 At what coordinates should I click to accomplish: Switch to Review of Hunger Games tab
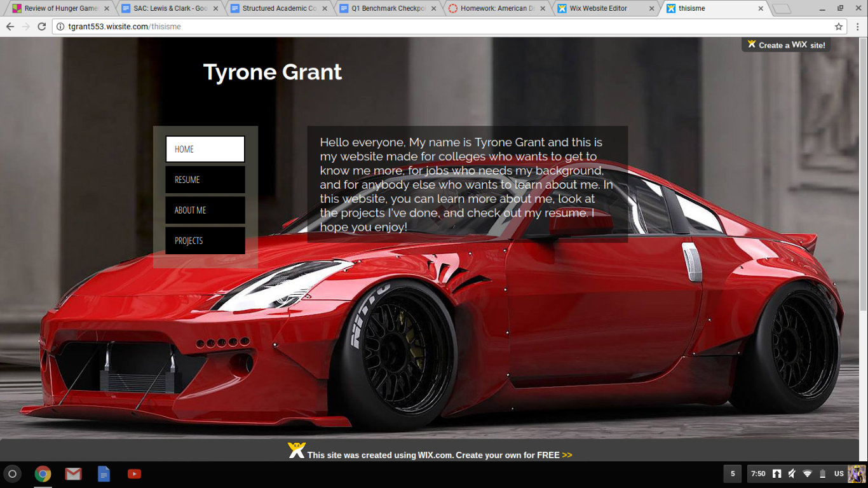60,9
